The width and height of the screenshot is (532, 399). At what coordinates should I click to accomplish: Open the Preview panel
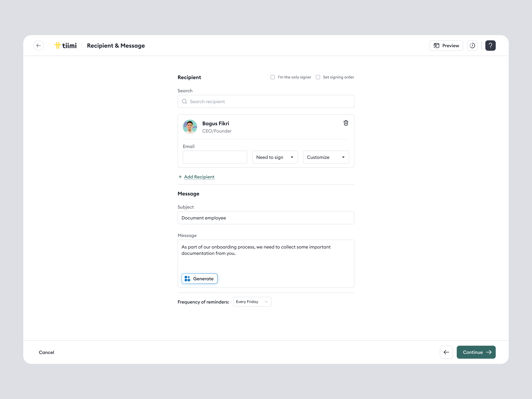[x=446, y=45]
